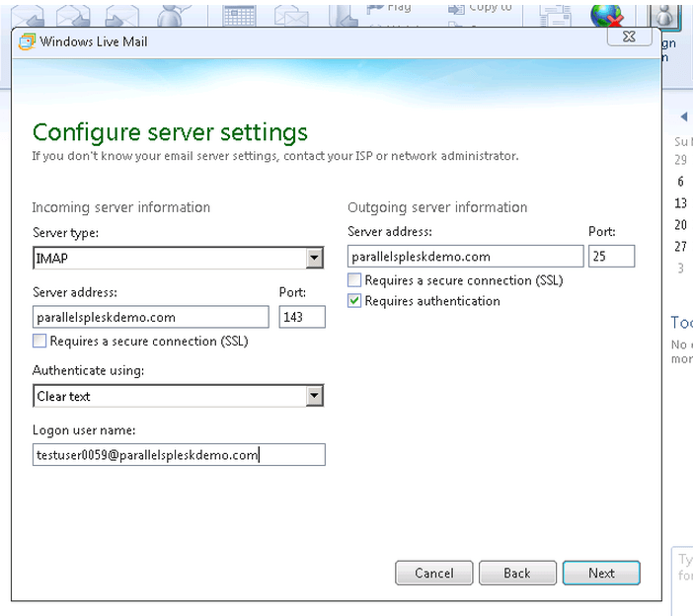Viewport: 693px width, 616px height.
Task: Click Outgoing server information label
Action: tap(437, 207)
